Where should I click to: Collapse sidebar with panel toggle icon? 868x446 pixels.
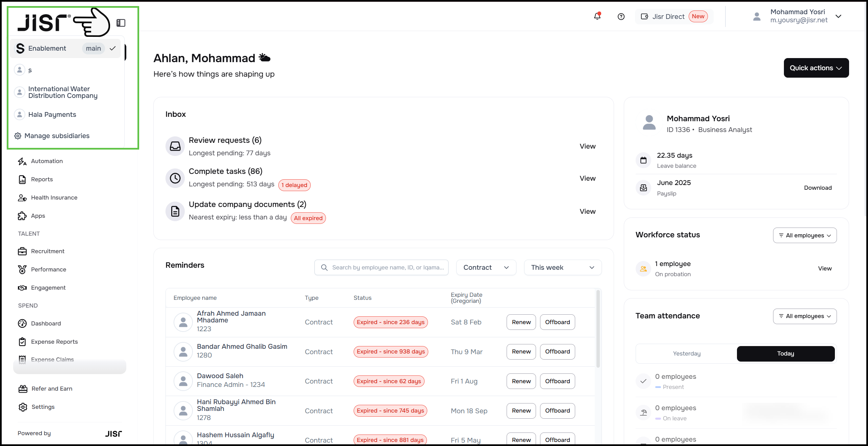(121, 23)
